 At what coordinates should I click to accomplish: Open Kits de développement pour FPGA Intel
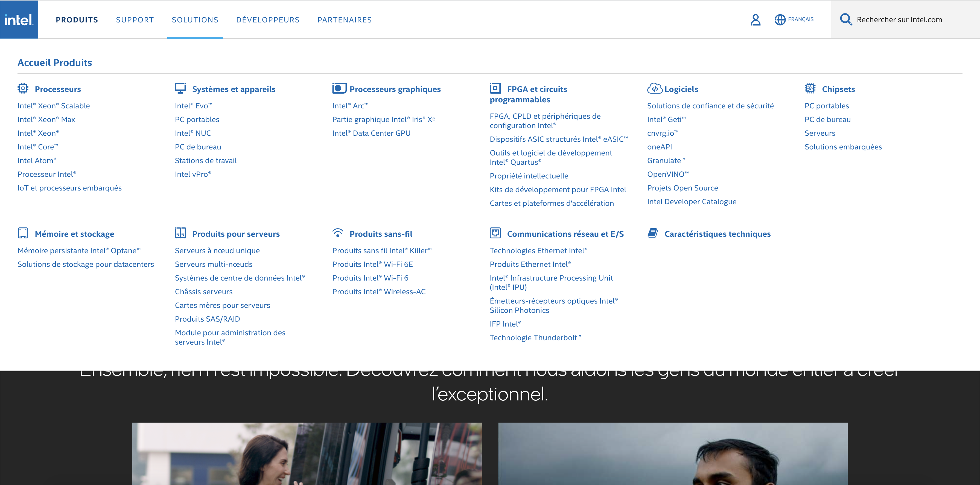558,190
